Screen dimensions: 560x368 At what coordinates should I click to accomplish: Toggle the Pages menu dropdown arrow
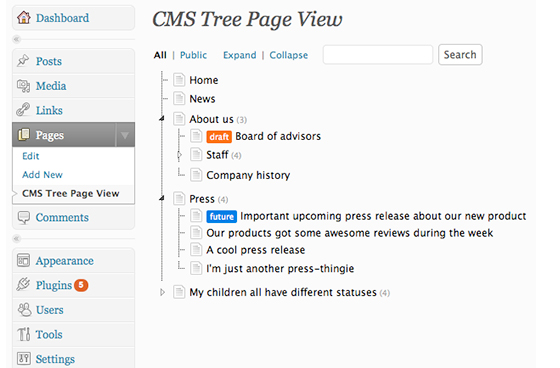pos(125,135)
